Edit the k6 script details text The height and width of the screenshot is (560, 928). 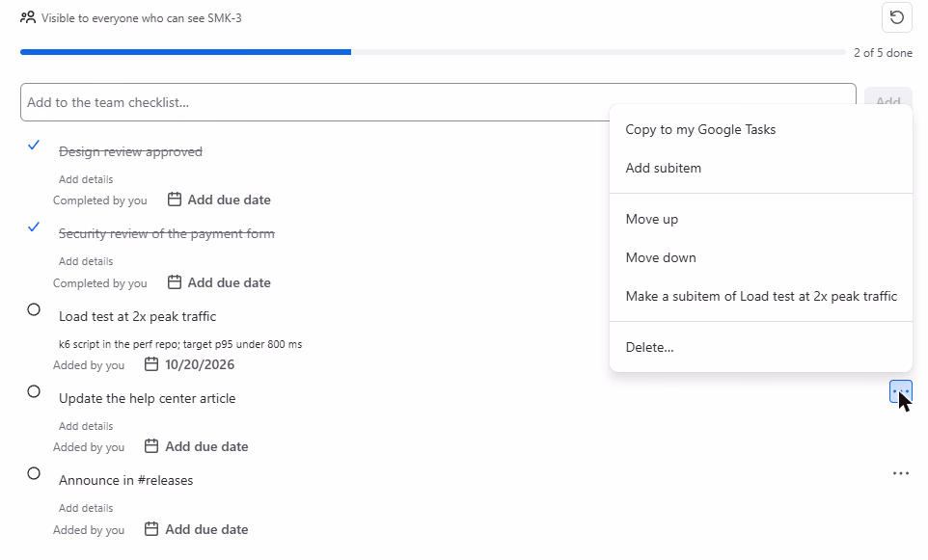tap(180, 344)
